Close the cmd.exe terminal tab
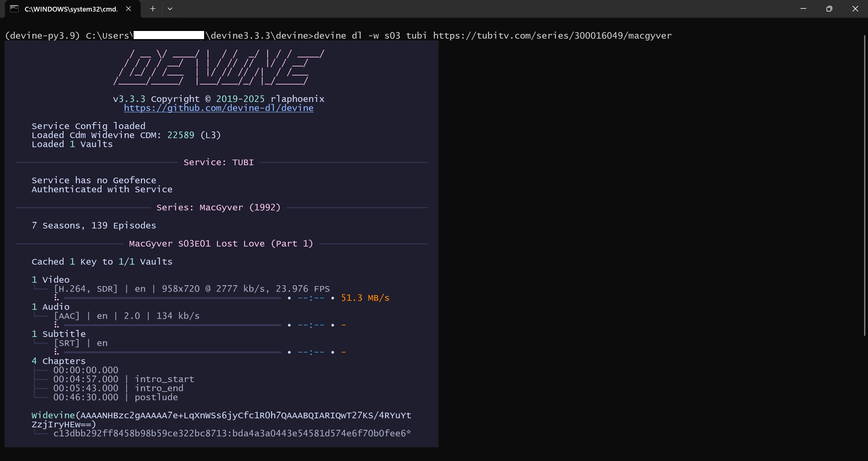Image resolution: width=868 pixels, height=461 pixels. coord(128,9)
